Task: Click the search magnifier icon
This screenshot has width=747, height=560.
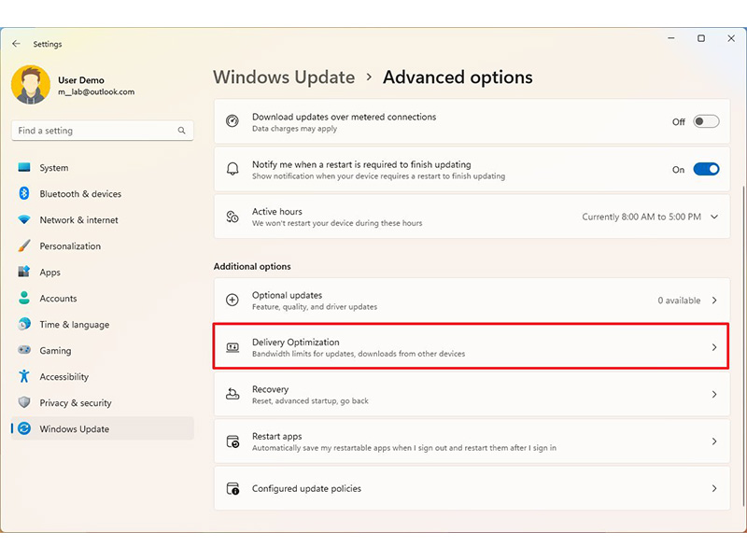Action: [x=181, y=131]
